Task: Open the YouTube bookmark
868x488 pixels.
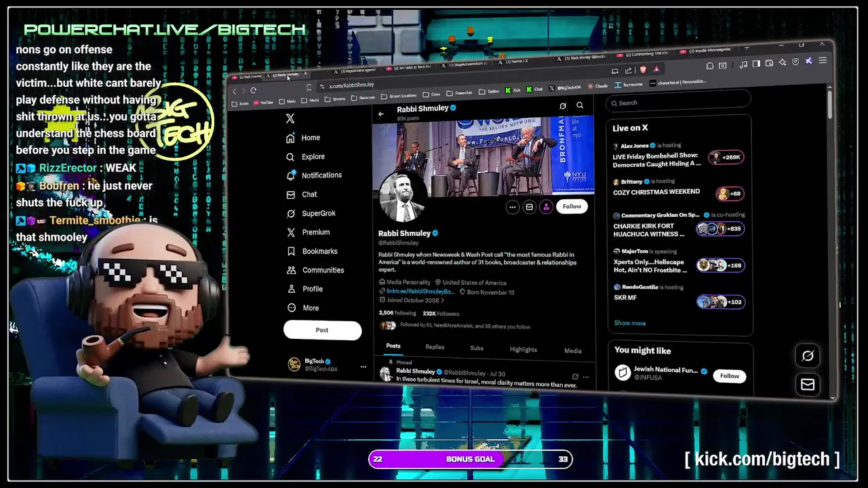Action: [x=262, y=102]
